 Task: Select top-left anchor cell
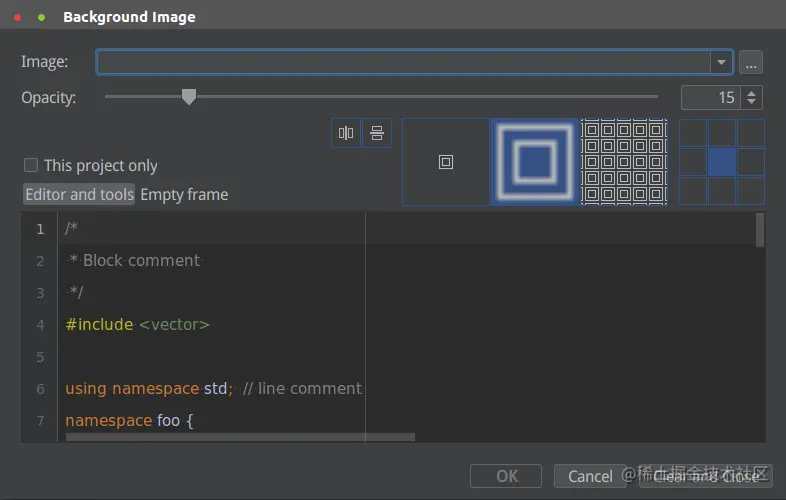(x=693, y=133)
